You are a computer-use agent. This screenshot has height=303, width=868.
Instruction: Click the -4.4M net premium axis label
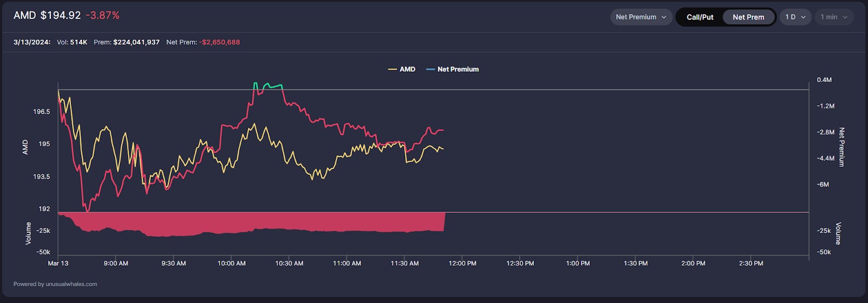click(826, 159)
